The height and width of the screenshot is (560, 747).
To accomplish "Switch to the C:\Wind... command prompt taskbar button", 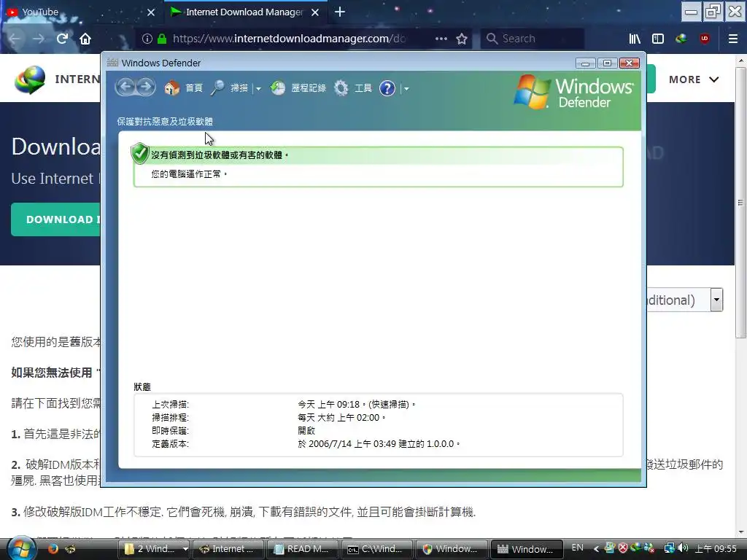I will click(x=377, y=549).
